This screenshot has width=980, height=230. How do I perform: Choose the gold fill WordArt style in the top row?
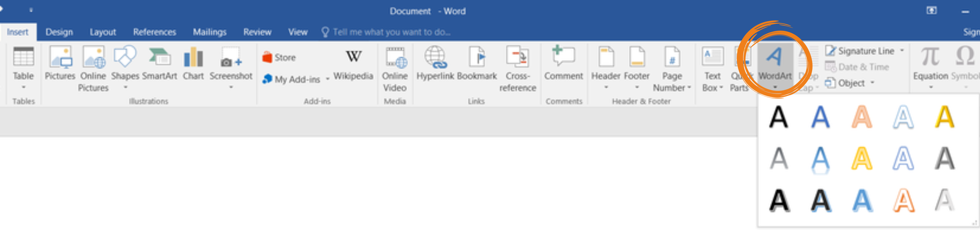944,117
